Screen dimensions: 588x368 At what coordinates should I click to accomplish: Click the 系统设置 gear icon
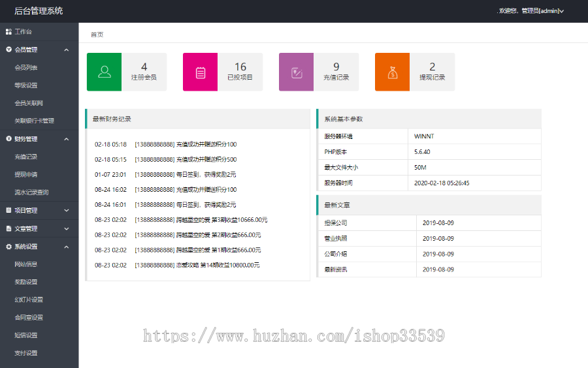(8, 247)
